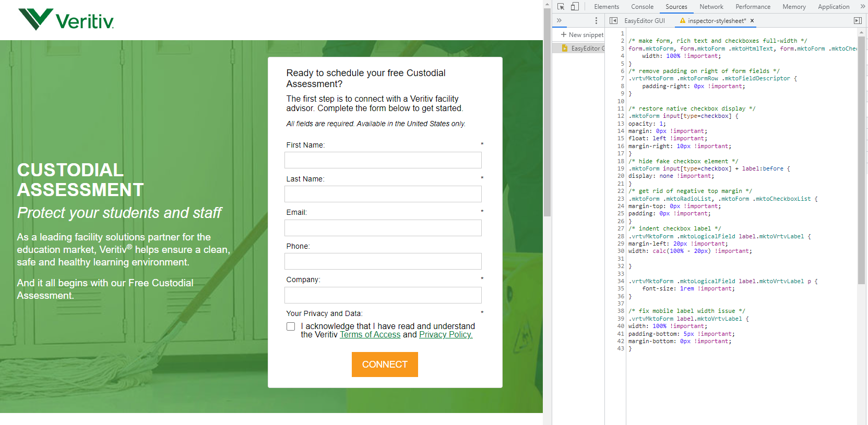Switch to EasyEditor GUI editor tab
Screen dimensions: 868x425
point(645,21)
